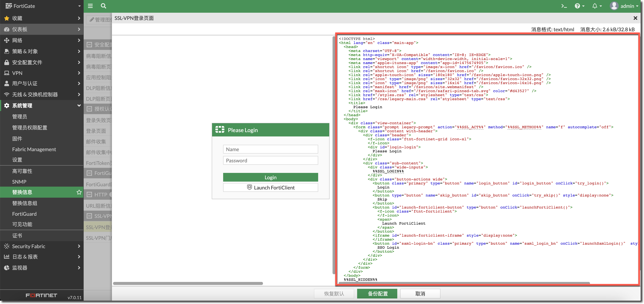Open the CLI console icon
This screenshot has height=304, width=644.
coord(564,6)
